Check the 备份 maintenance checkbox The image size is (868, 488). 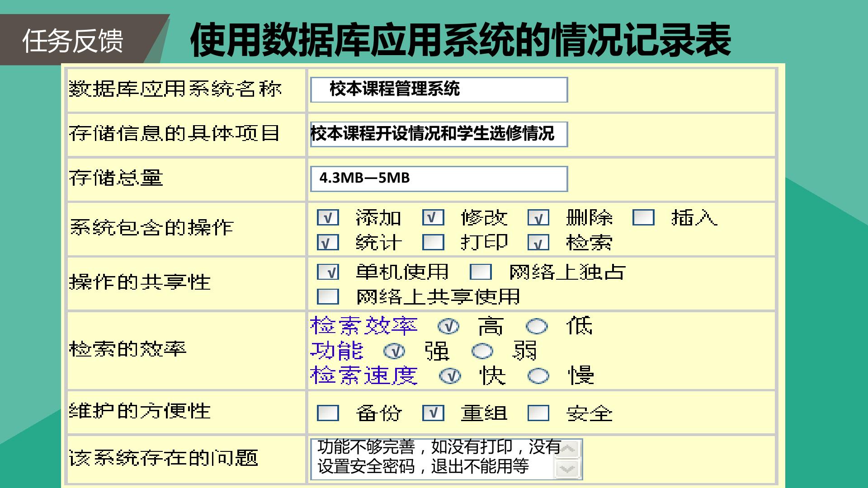coord(328,413)
